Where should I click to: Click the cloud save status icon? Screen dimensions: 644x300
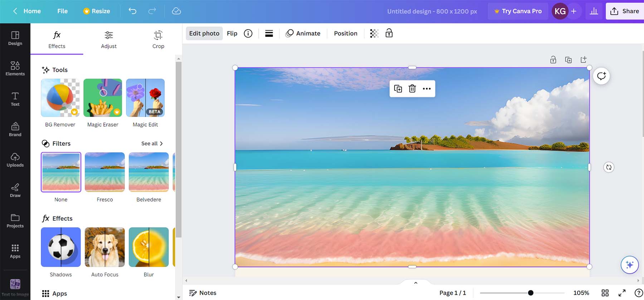176,11
